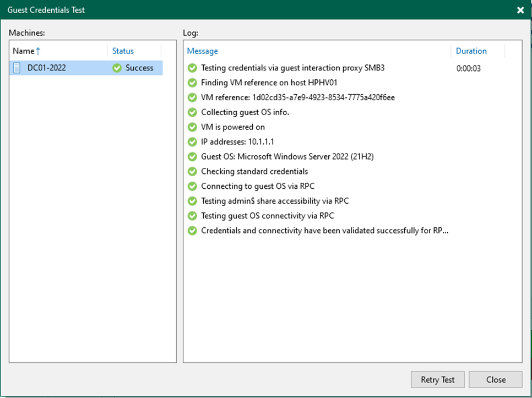532x398 pixels.
Task: Click the sort arrow on the Name column
Action: (38, 50)
